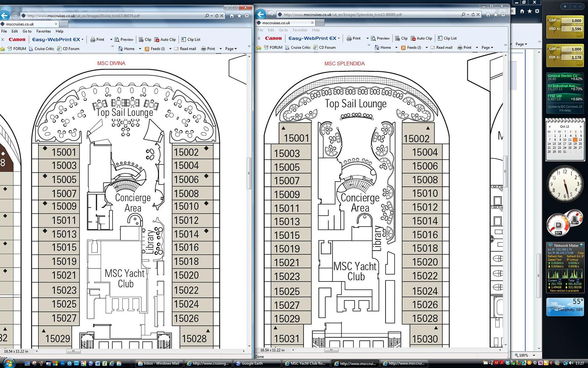
Task: Refresh the Splendida PDF page
Action: pyautogui.click(x=473, y=15)
